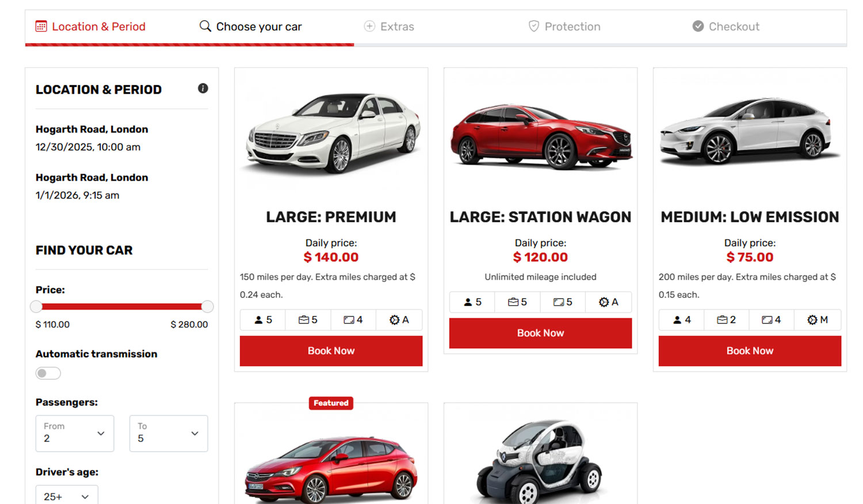Click the maximum price slider handle
This screenshot has height=504, width=863.
[208, 307]
